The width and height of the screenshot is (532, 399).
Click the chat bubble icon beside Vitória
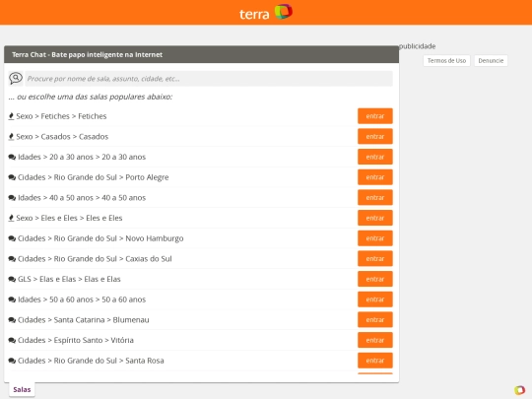[12, 340]
